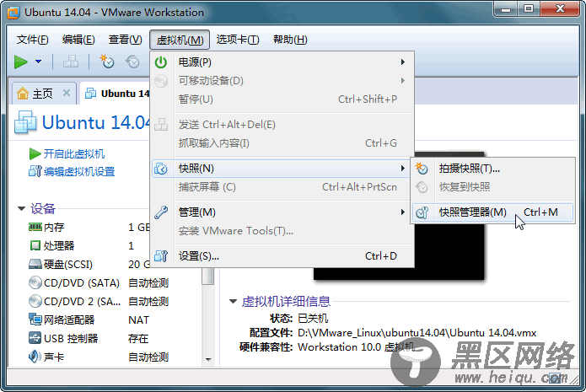Collapse the 虚拟机详细信息 section
Image resolution: width=586 pixels, height=392 pixels.
pos(234,301)
